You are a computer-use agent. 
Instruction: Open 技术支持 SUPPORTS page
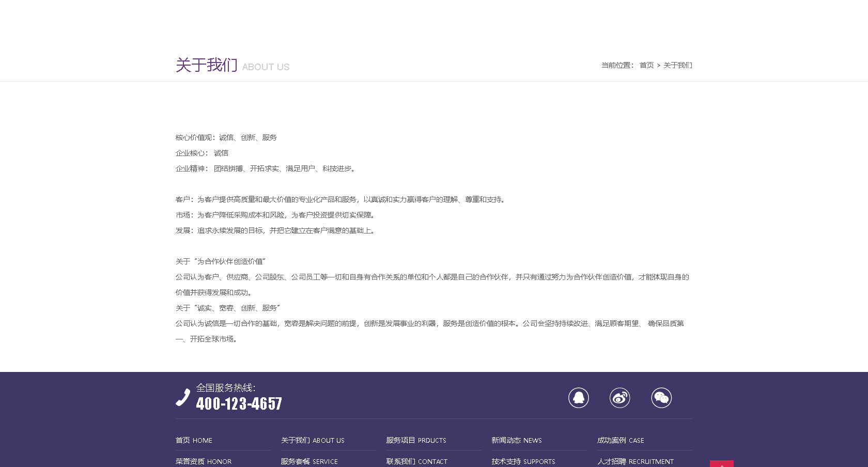(x=523, y=461)
